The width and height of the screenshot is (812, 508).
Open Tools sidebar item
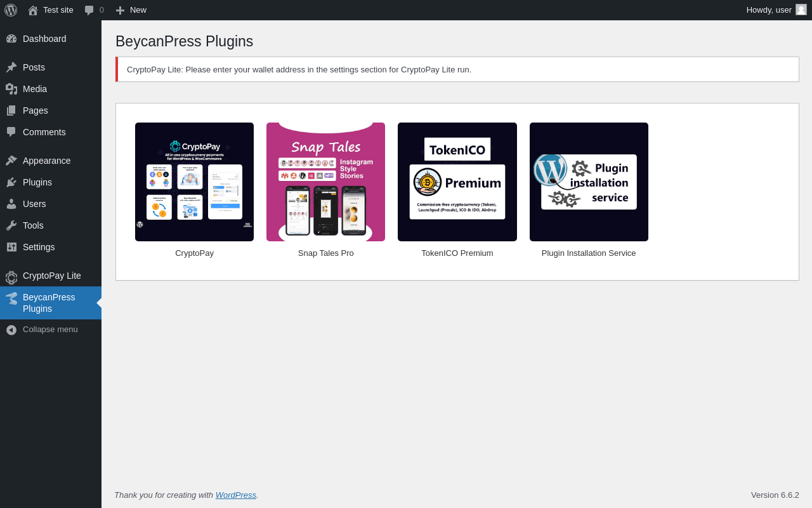tap(51, 225)
